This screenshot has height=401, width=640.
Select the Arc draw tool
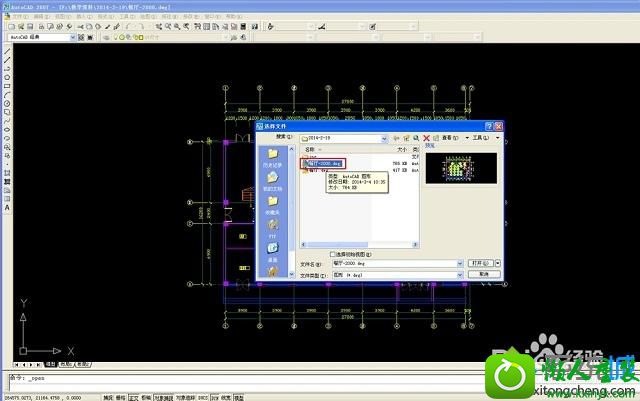(x=7, y=95)
